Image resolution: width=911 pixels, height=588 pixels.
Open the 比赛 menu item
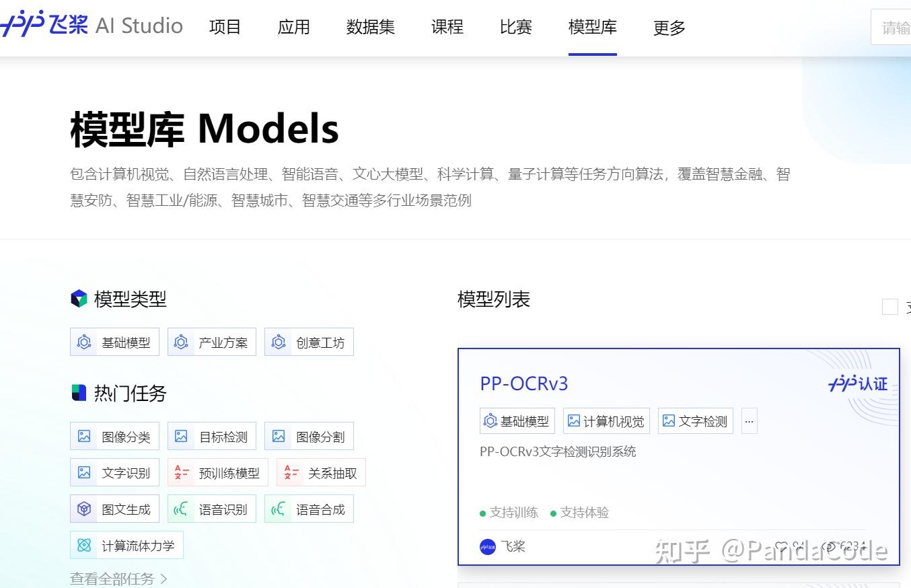(x=515, y=27)
